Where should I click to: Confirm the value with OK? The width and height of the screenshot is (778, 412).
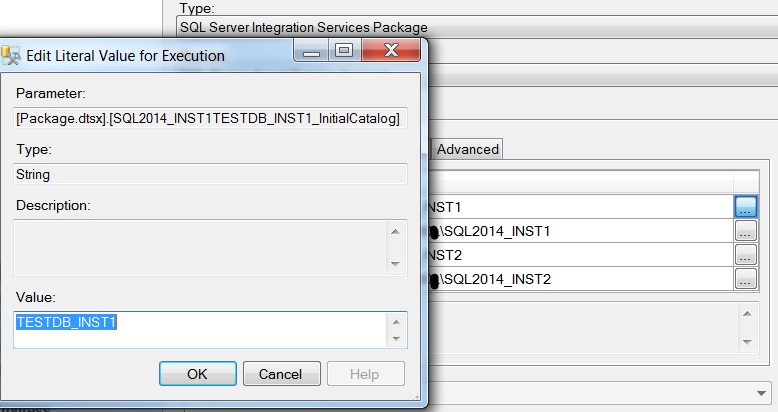197,374
